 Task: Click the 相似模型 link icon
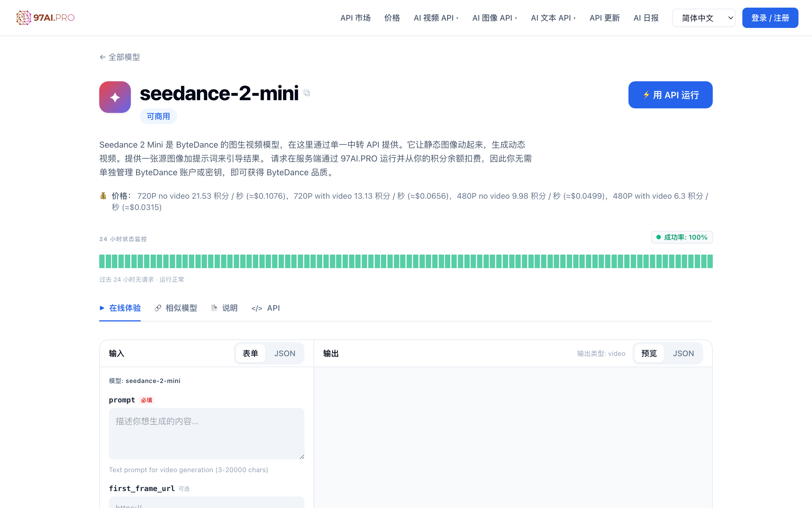pyautogui.click(x=158, y=308)
